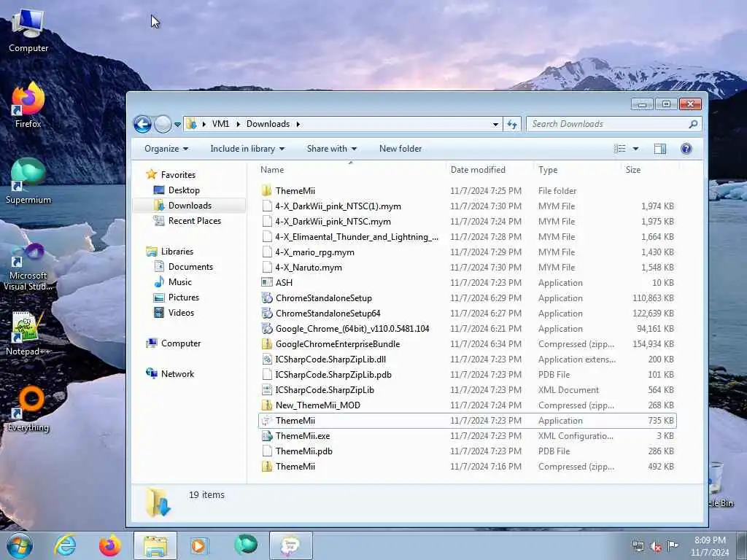Select Desktop under Favorites
This screenshot has height=560, width=747.
183,190
